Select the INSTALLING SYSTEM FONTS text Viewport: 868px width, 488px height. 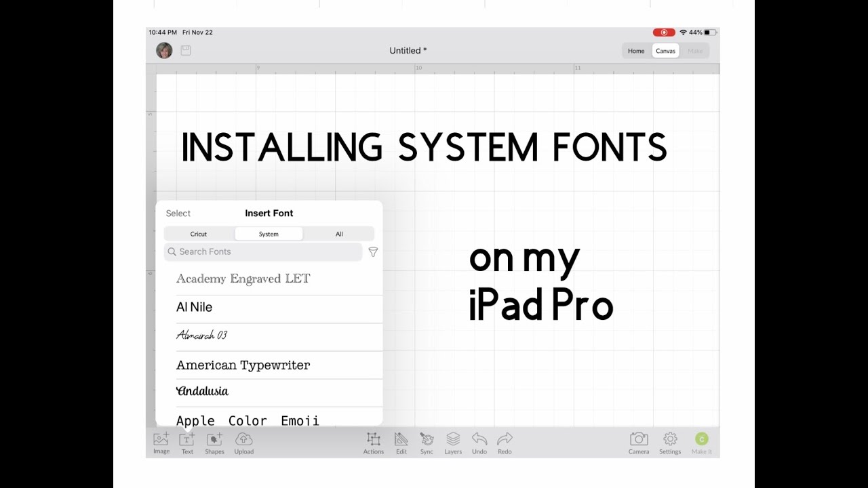(x=425, y=148)
